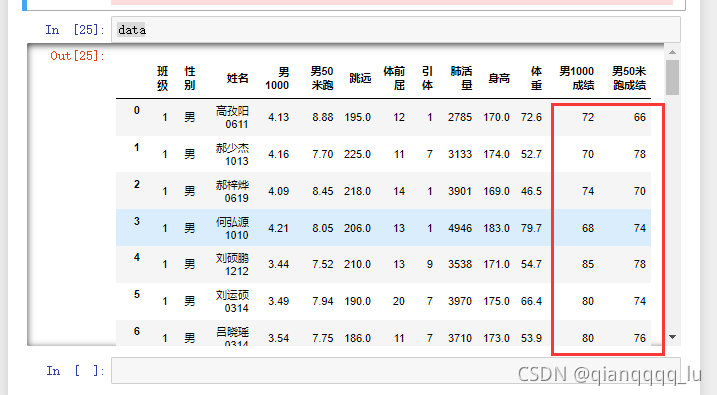The width and height of the screenshot is (717, 395).
Task: Click the 男50米跑成绩 value 70
Action: 640,191
